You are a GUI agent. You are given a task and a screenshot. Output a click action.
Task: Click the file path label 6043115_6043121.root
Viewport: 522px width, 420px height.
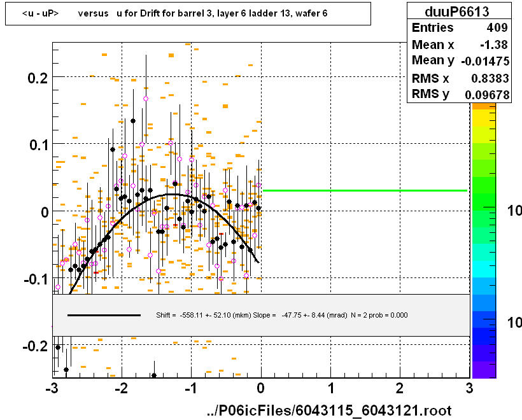point(329,410)
